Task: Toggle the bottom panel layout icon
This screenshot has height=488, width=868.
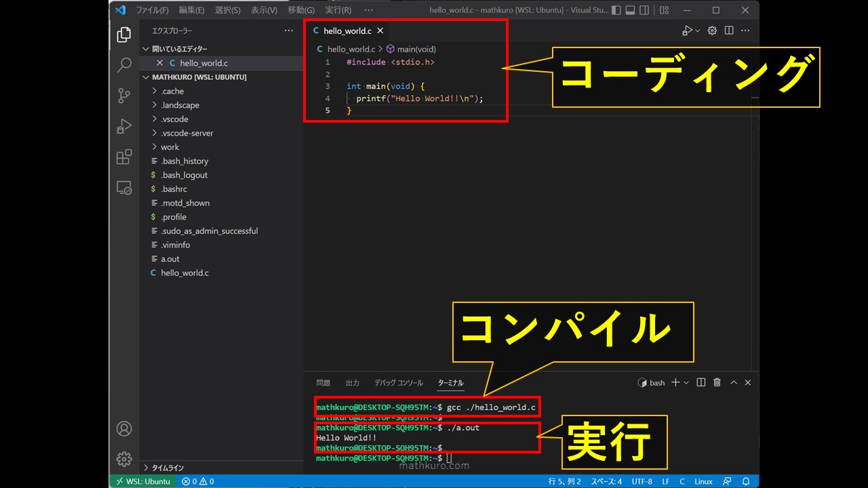Action: tap(630, 10)
